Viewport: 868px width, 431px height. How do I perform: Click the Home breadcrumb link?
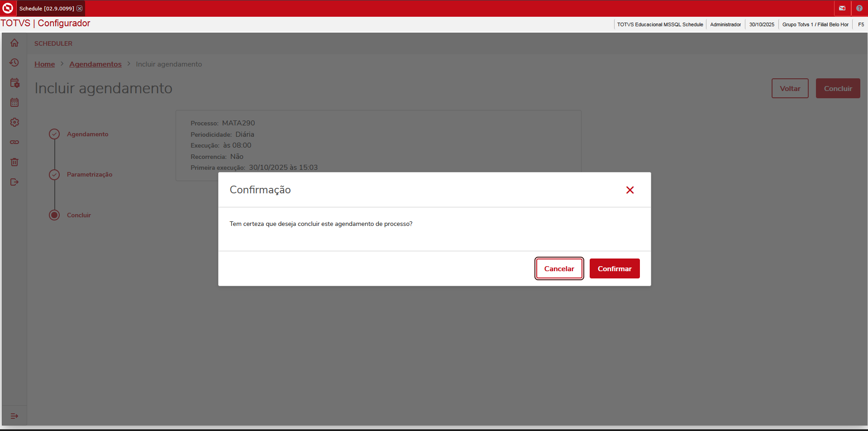tap(45, 64)
